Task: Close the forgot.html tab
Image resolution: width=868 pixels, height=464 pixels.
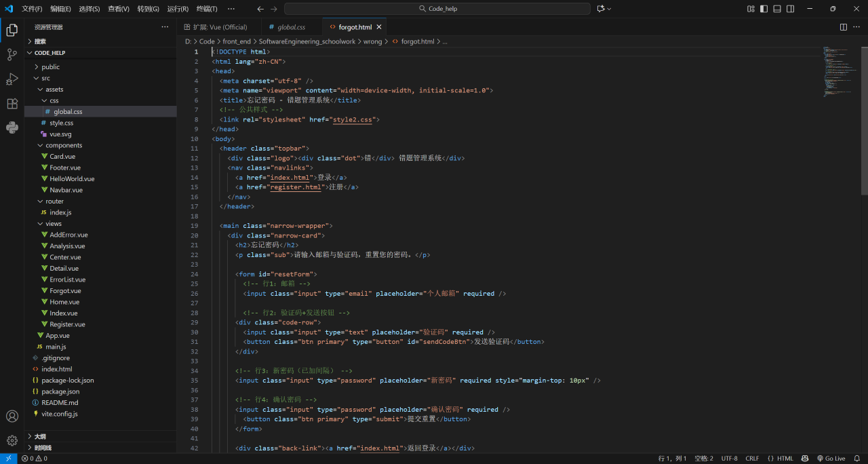Action: [x=379, y=27]
